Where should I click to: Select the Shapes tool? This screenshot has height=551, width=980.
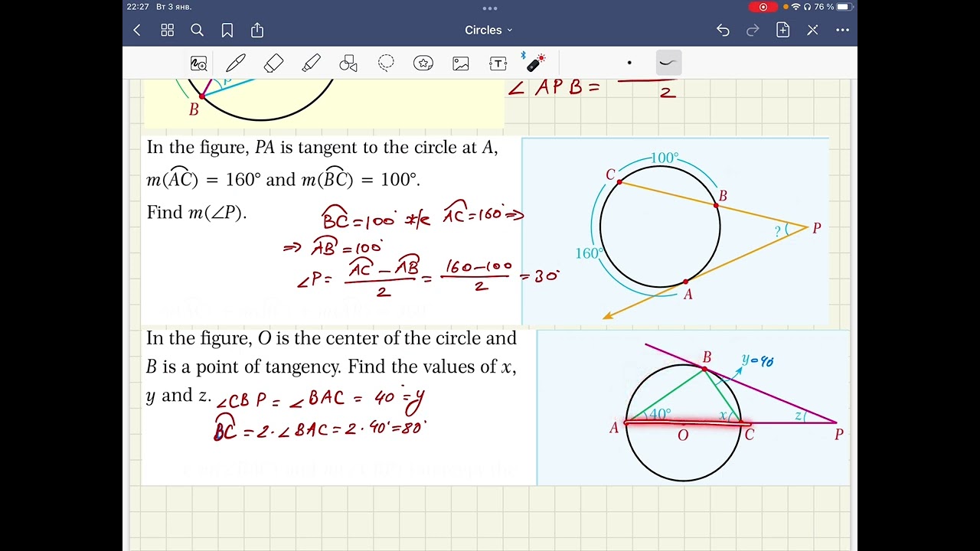pos(348,64)
